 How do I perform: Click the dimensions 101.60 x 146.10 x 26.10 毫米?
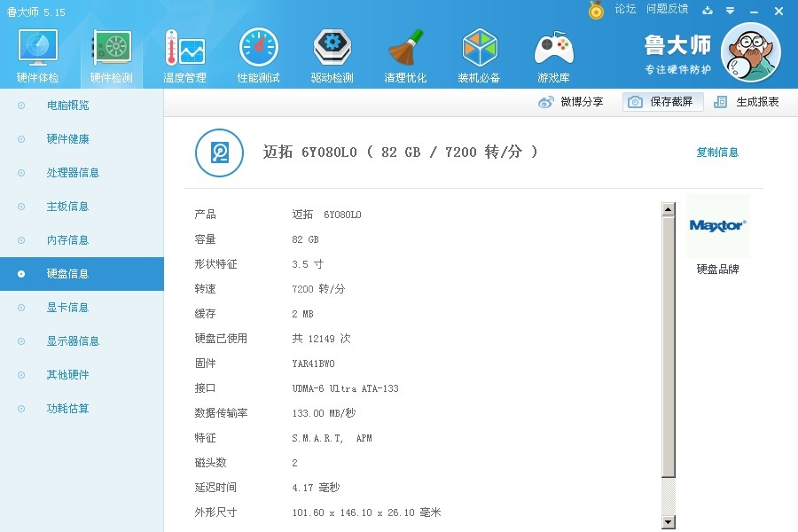[x=366, y=512]
